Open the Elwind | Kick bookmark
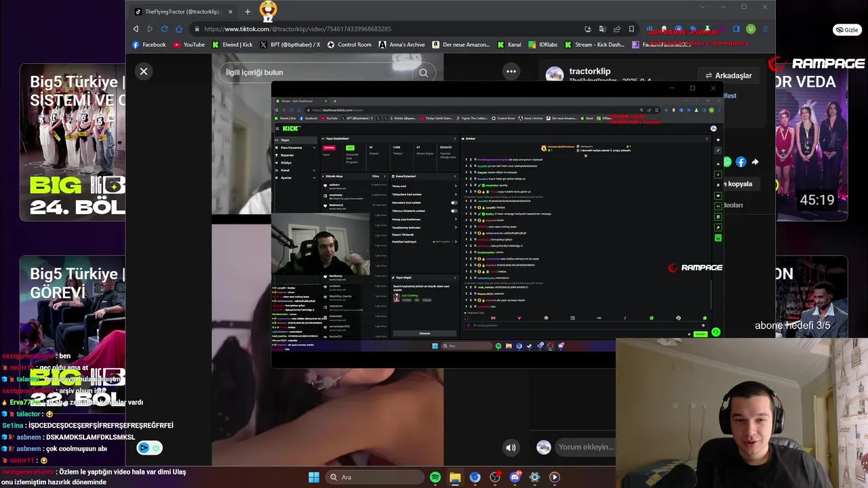The image size is (868, 488). click(232, 45)
